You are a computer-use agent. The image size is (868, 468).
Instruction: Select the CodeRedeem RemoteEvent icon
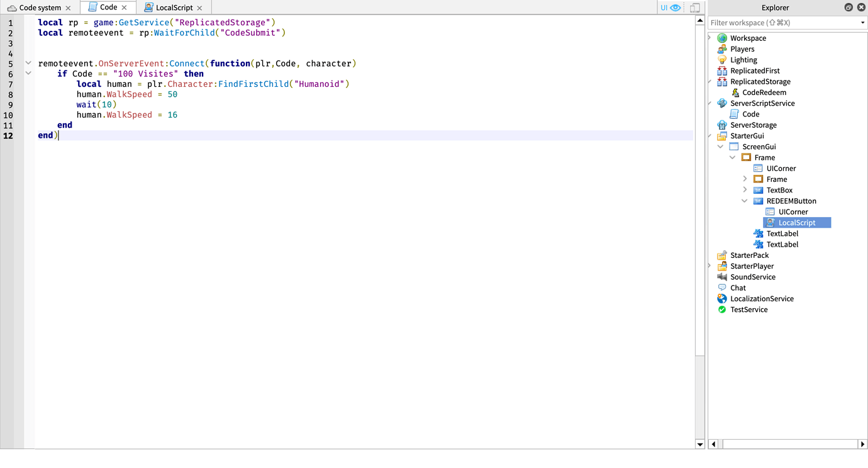pyautogui.click(x=736, y=92)
